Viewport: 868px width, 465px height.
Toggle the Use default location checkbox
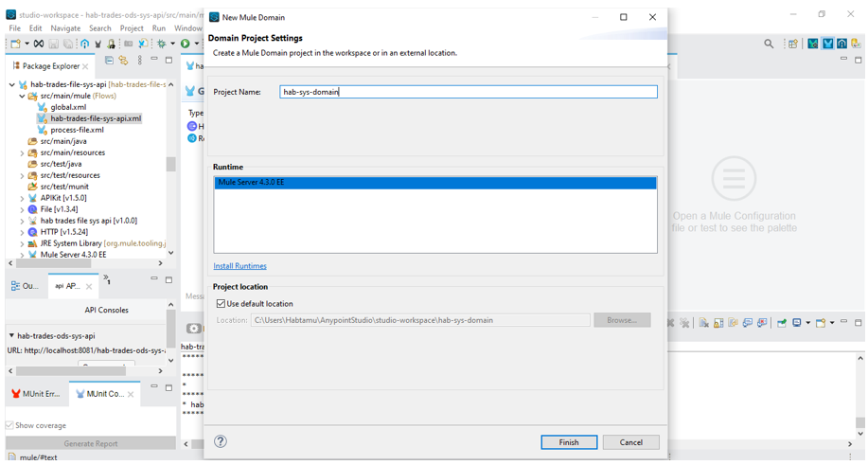221,303
